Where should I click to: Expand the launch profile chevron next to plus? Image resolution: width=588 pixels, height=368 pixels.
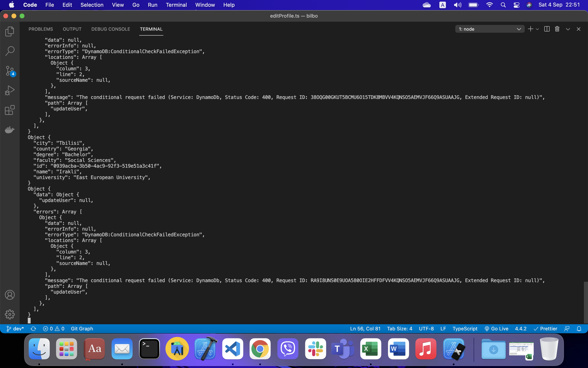point(537,29)
